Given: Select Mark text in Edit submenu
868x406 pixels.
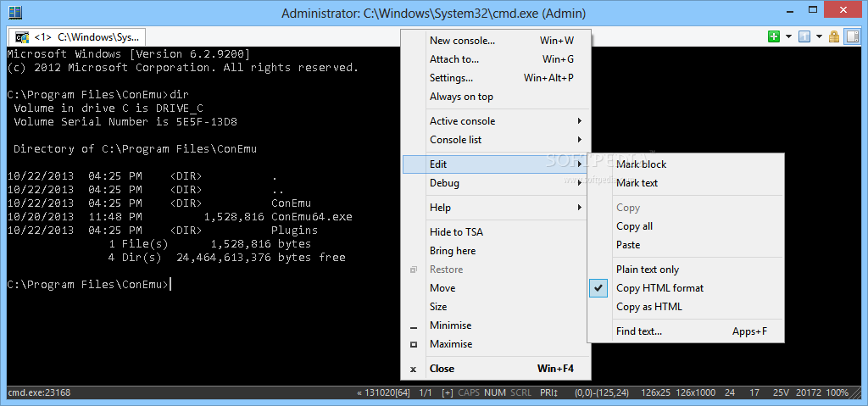Looking at the screenshot, I should click(x=686, y=183).
